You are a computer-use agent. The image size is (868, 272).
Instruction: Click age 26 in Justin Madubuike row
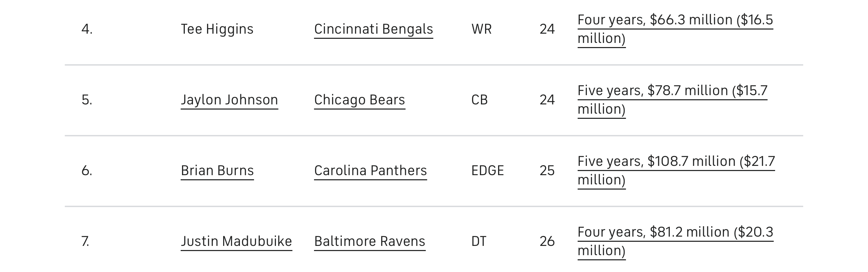pos(547,241)
